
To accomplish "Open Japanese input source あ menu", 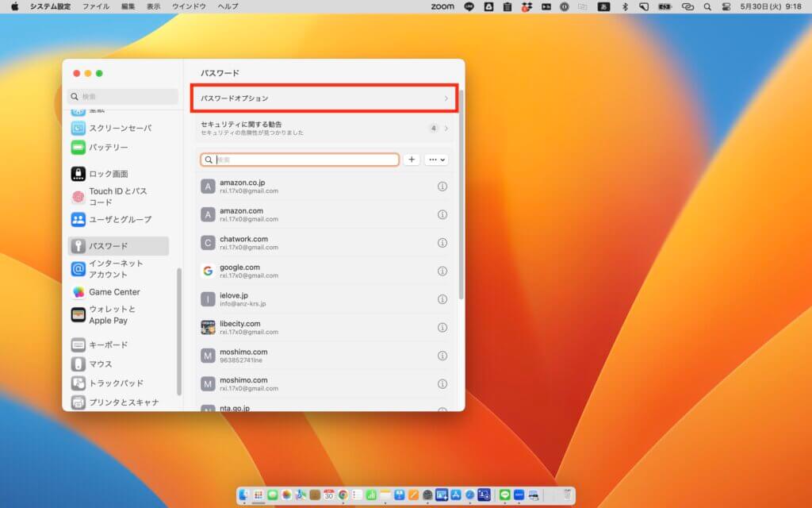I will click(x=603, y=6).
